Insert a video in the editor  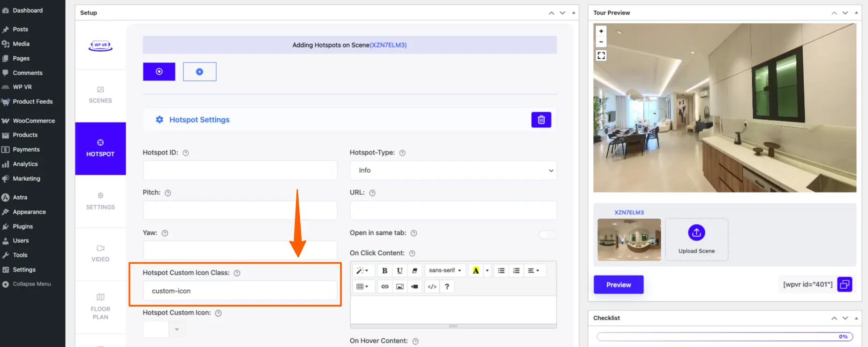(415, 286)
